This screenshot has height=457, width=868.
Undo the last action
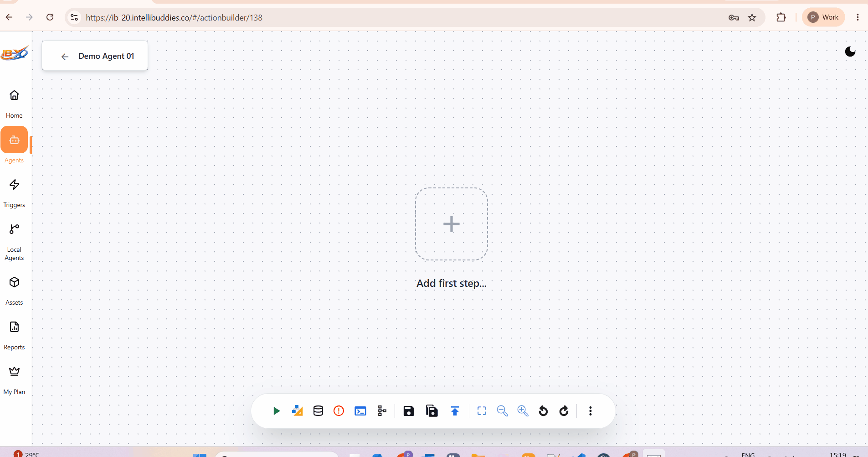click(543, 411)
